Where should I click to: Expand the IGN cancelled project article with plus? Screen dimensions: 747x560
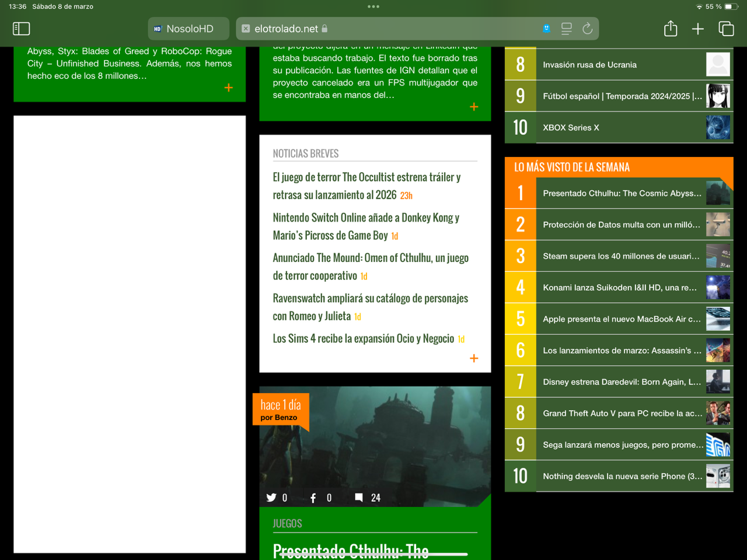pos(474,107)
